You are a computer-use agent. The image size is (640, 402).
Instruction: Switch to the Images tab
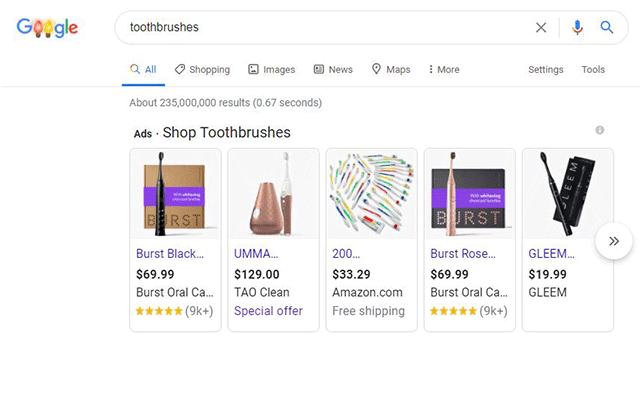[x=272, y=70]
